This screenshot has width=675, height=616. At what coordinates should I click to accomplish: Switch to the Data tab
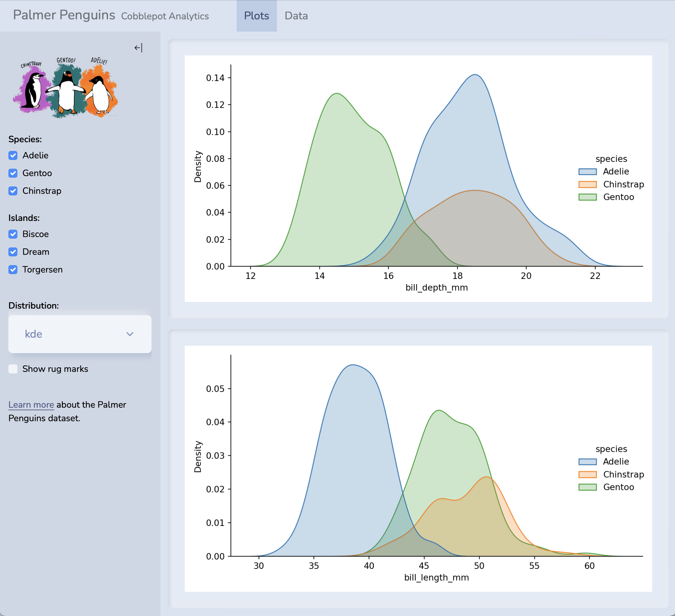pyautogui.click(x=296, y=16)
